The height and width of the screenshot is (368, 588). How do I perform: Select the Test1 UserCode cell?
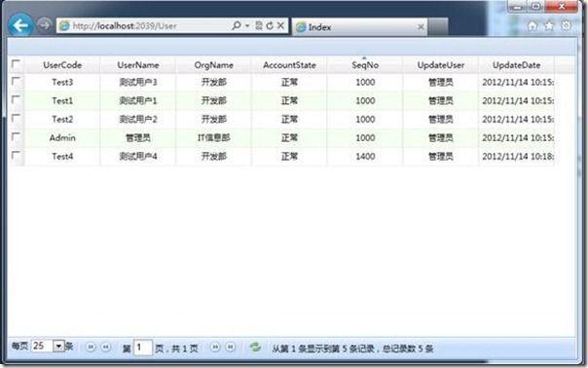62,100
